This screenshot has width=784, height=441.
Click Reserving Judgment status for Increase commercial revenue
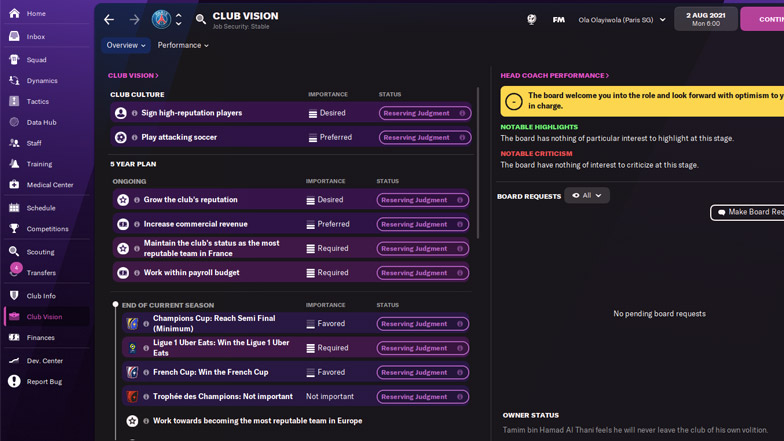coord(422,224)
